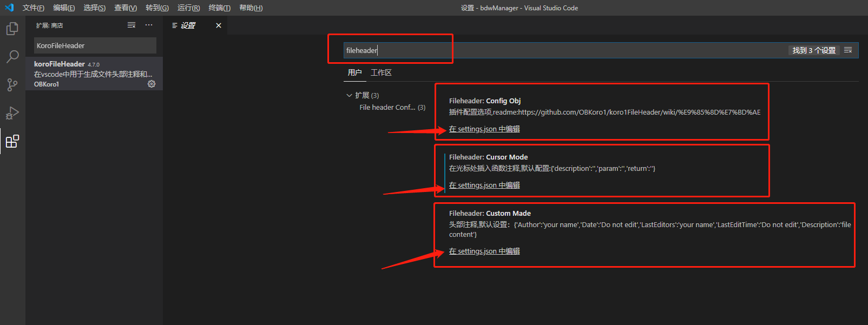
Task: Select File header Conf... tree entry
Action: coord(392,108)
